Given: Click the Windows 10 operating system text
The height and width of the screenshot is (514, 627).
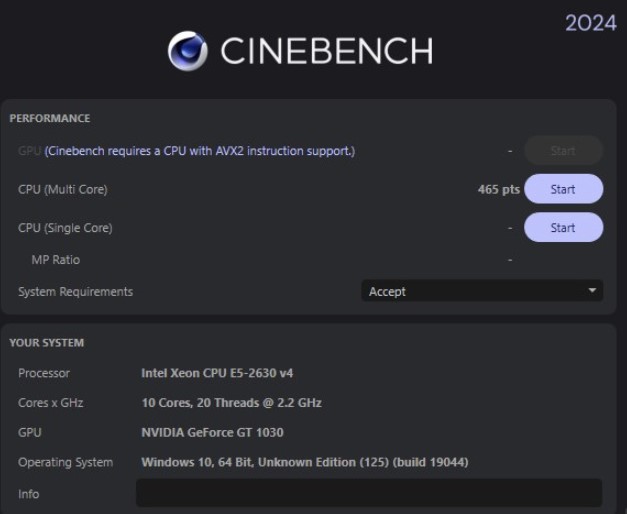Looking at the screenshot, I should click(304, 462).
